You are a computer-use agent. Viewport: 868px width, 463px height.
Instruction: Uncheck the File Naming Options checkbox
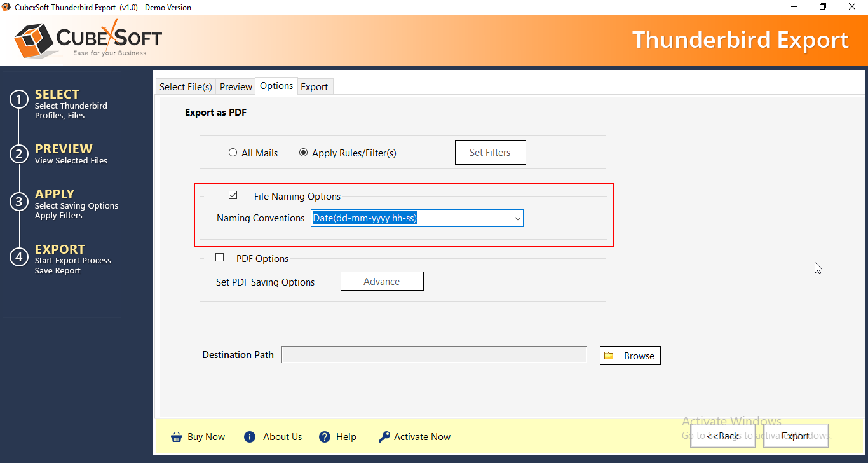pos(233,195)
